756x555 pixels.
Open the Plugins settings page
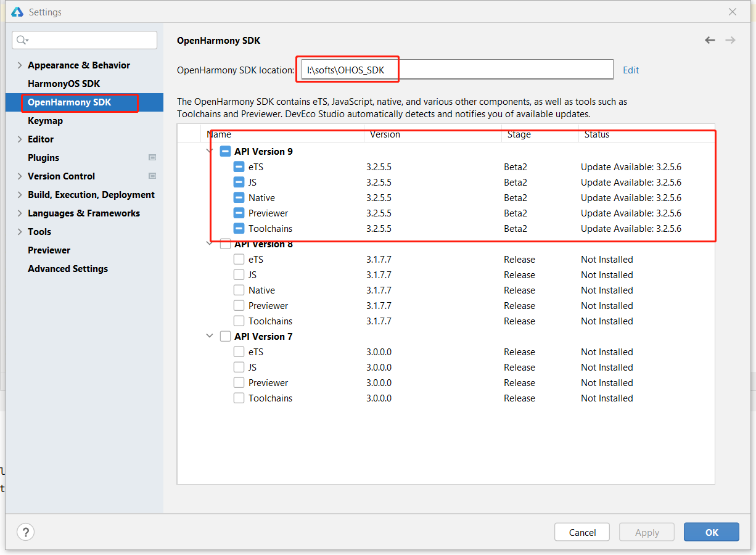click(43, 157)
